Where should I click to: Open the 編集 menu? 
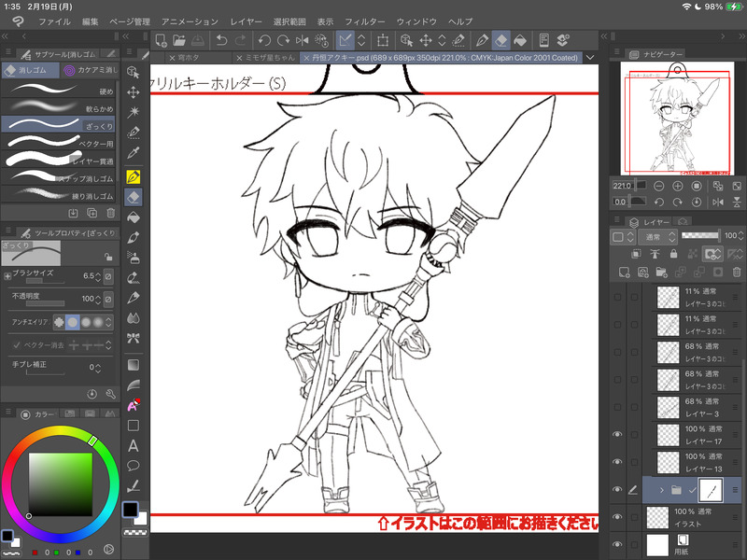click(x=90, y=21)
